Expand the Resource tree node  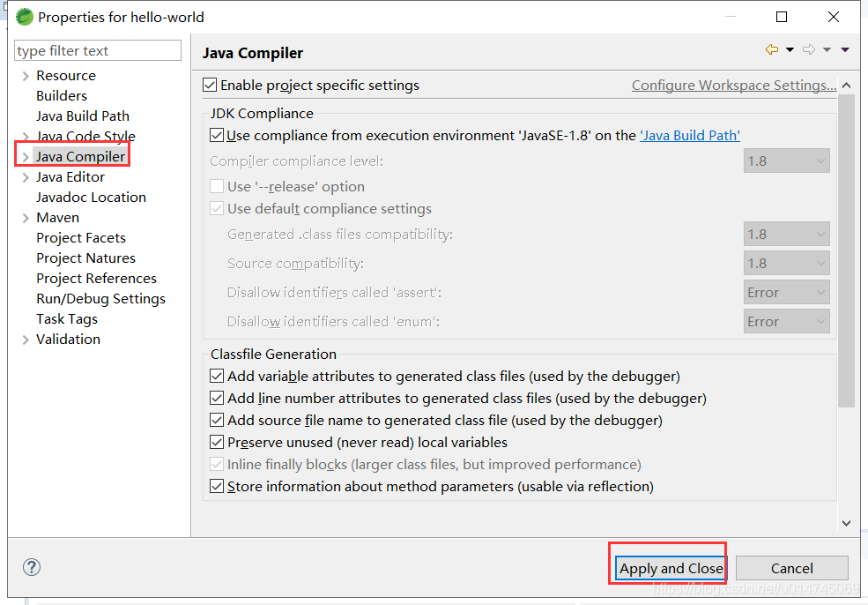pos(26,76)
